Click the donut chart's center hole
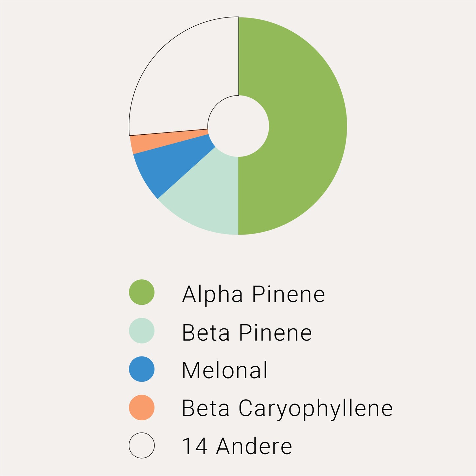Viewport: 476px width, 476px height. click(x=238, y=126)
